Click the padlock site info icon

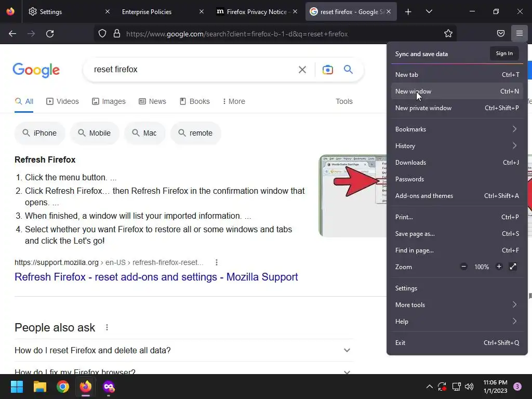117,34
